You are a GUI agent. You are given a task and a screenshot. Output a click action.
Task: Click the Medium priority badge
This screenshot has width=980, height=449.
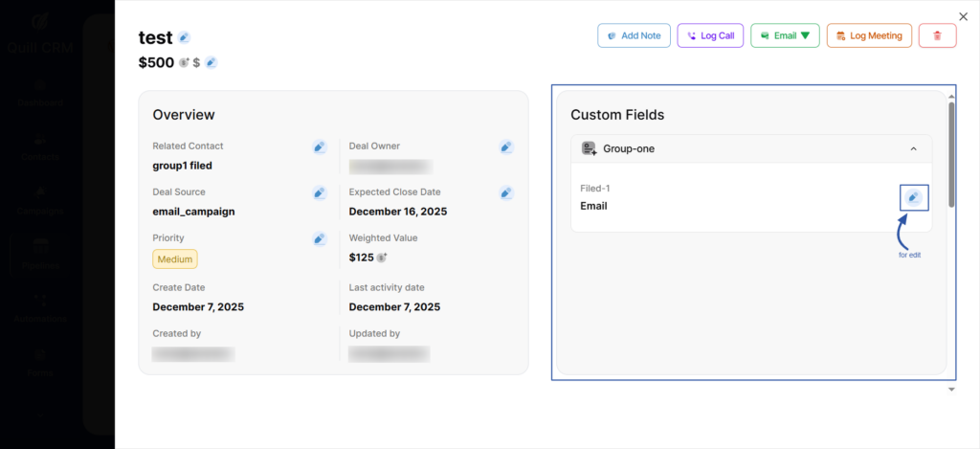click(x=175, y=258)
